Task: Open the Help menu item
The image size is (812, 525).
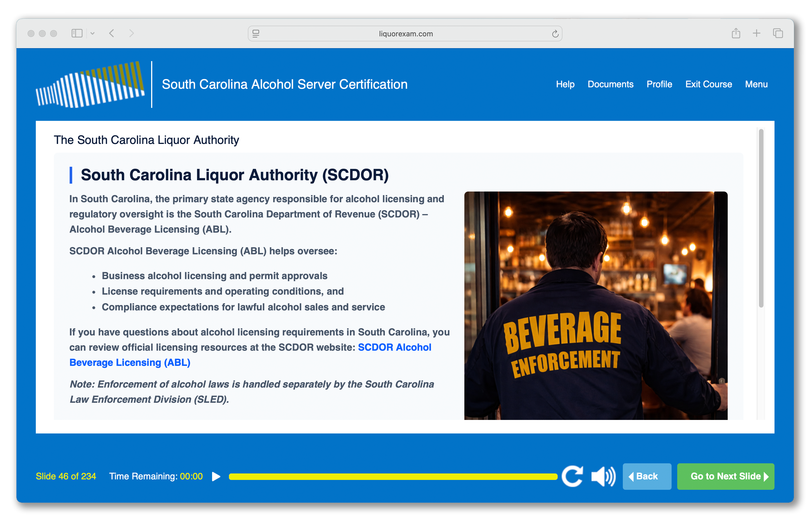Action: tap(565, 84)
